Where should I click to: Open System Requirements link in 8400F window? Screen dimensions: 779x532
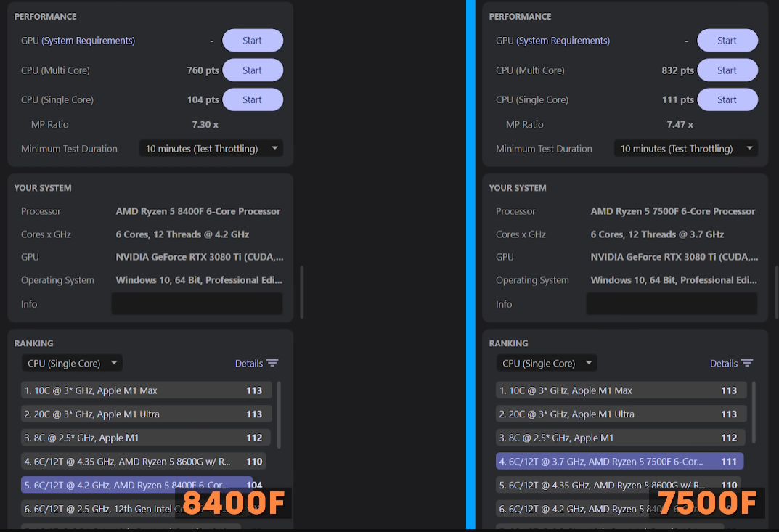[88, 41]
